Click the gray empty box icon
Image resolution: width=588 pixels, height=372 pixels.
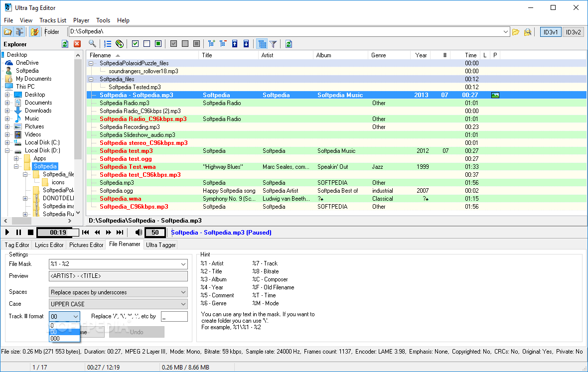pyautogui.click(x=185, y=44)
